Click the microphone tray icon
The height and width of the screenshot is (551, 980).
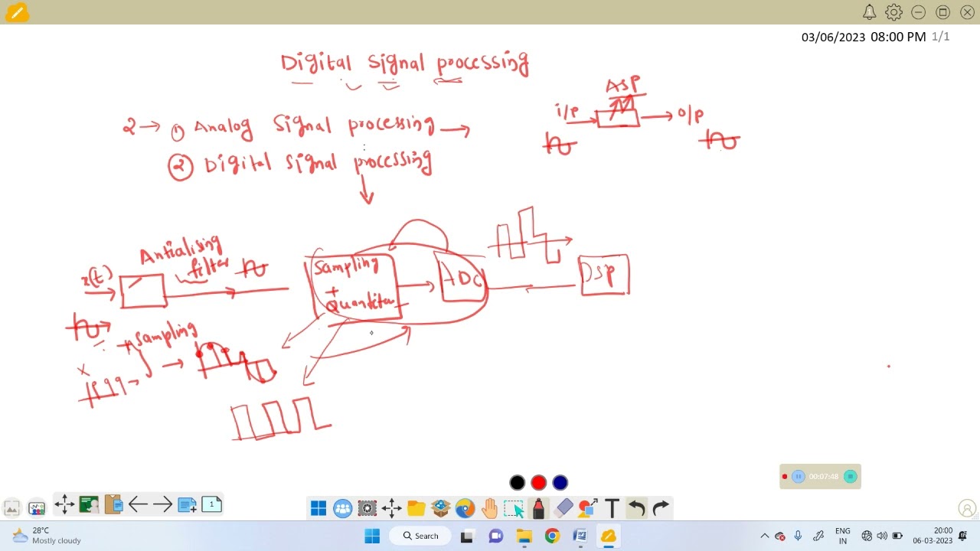pos(798,536)
